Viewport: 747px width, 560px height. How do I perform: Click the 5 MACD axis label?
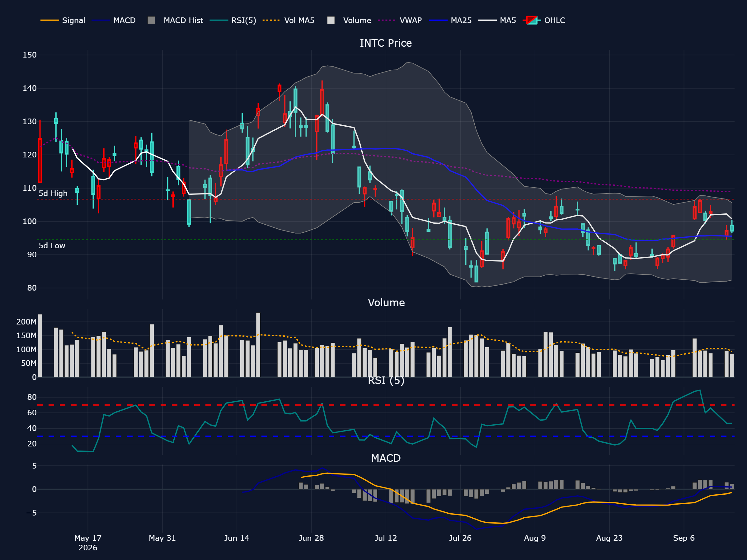click(35, 466)
